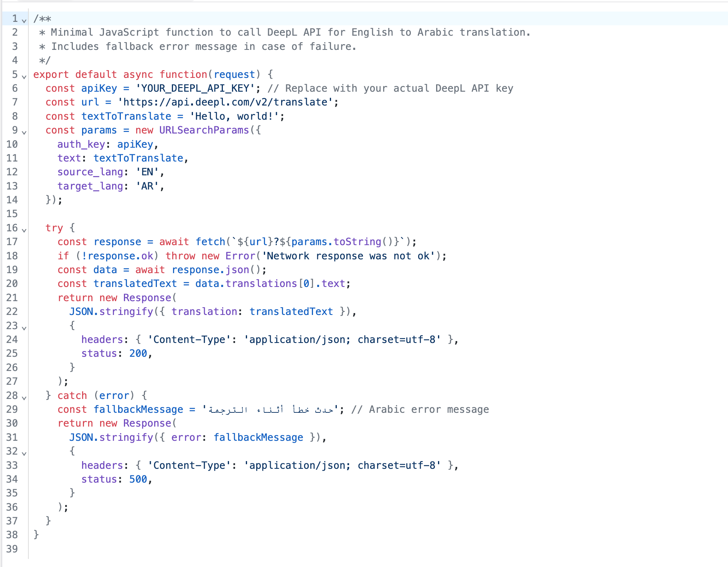Click line number 6 in the gutter
The height and width of the screenshot is (567, 728).
[x=14, y=88]
